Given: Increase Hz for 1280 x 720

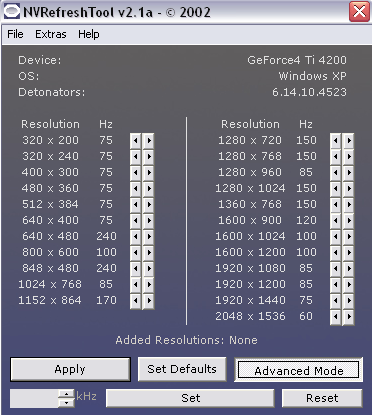Looking at the screenshot, I should point(349,141).
